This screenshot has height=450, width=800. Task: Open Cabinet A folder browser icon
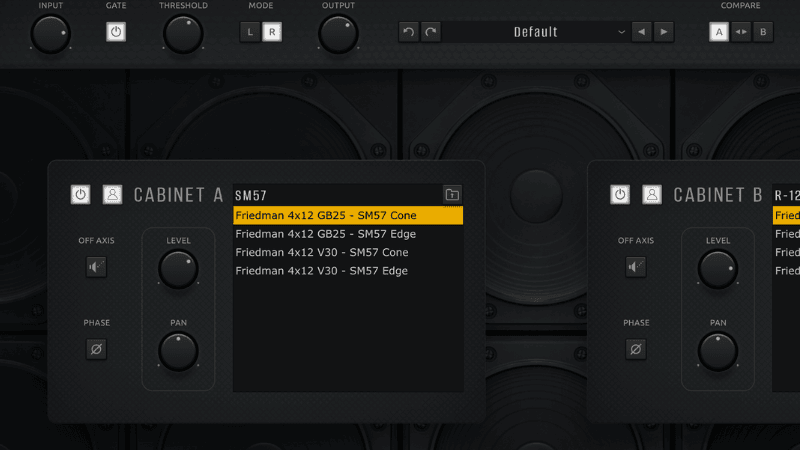[452, 194]
